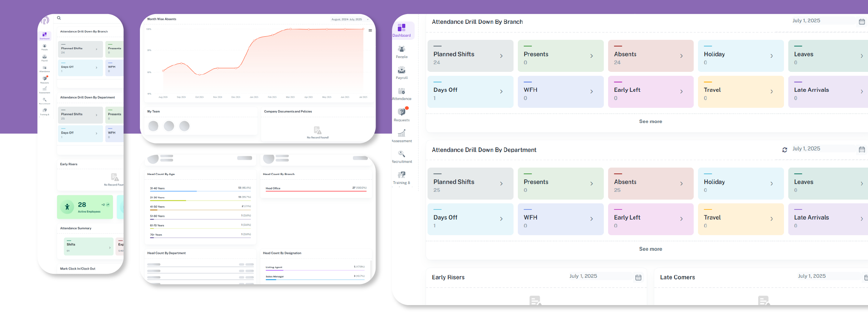Image resolution: width=868 pixels, height=334 pixels.
Task: Open Dashboard in the large panel sidebar
Action: (402, 30)
